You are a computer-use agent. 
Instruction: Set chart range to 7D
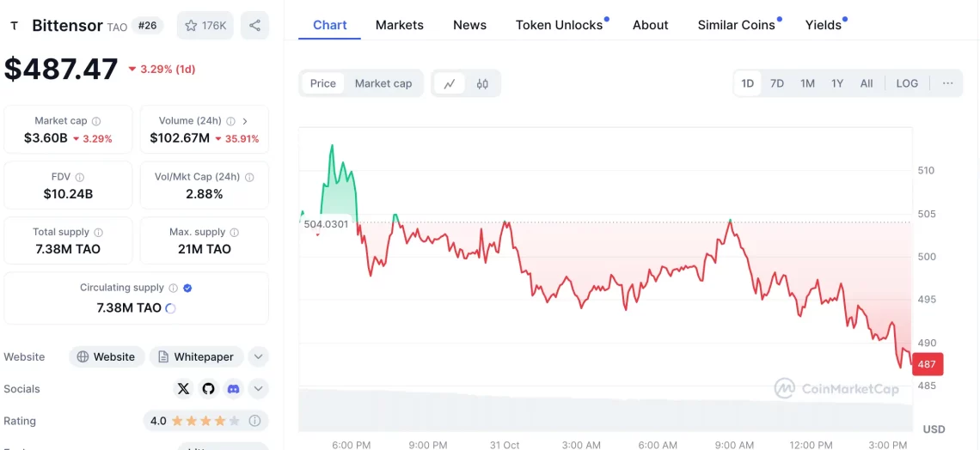pos(777,83)
